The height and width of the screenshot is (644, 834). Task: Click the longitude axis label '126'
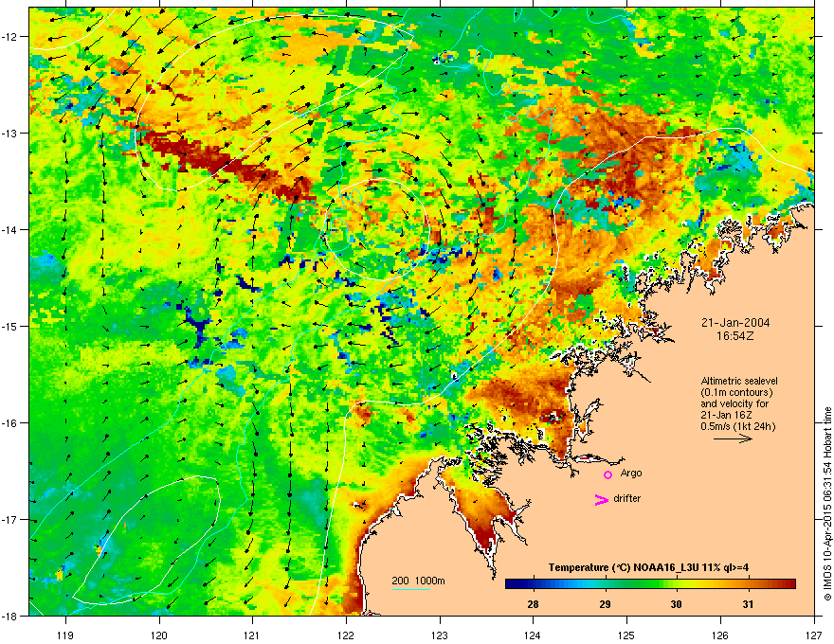coord(720,635)
